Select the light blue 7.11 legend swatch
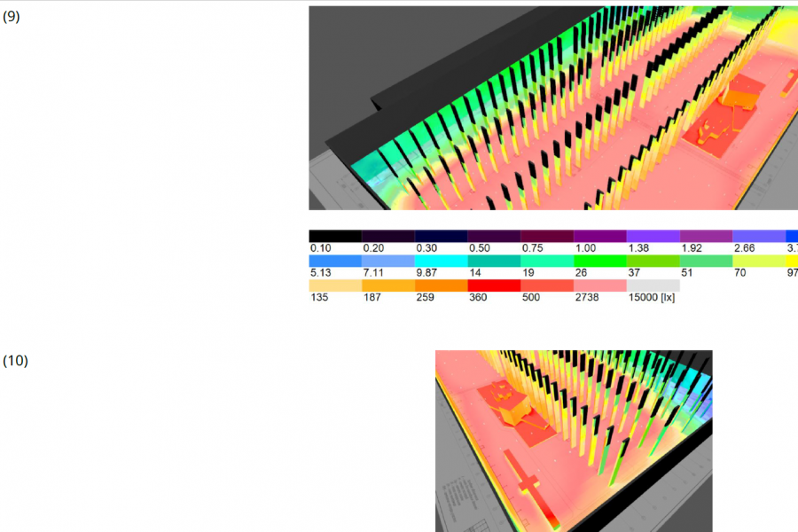Image resolution: width=798 pixels, height=532 pixels. 388,261
